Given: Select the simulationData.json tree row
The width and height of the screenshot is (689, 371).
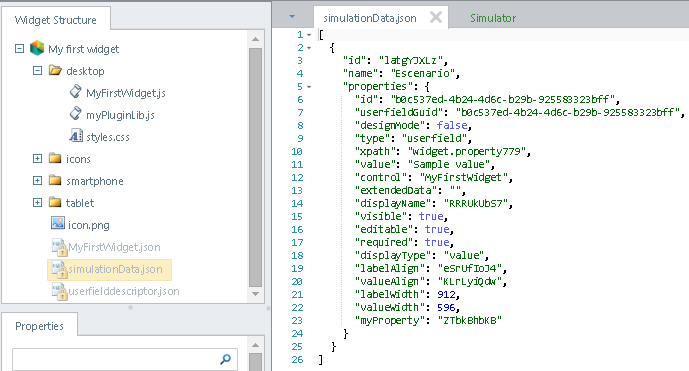Looking at the screenshot, I should tap(109, 269).
